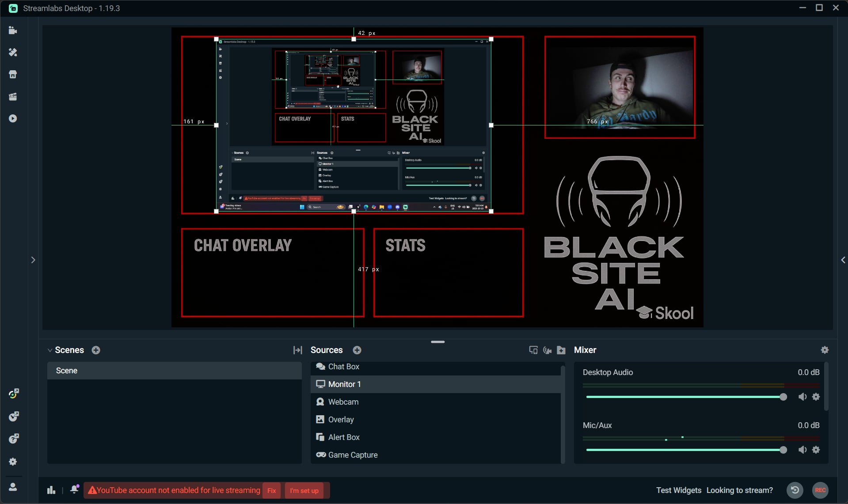Click the YouTube account not enabled warning
This screenshot has height=504, width=848.
tap(174, 490)
